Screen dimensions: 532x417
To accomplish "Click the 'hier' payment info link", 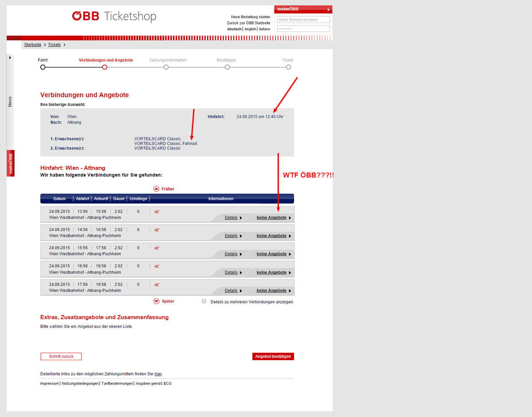I will tap(158, 374).
